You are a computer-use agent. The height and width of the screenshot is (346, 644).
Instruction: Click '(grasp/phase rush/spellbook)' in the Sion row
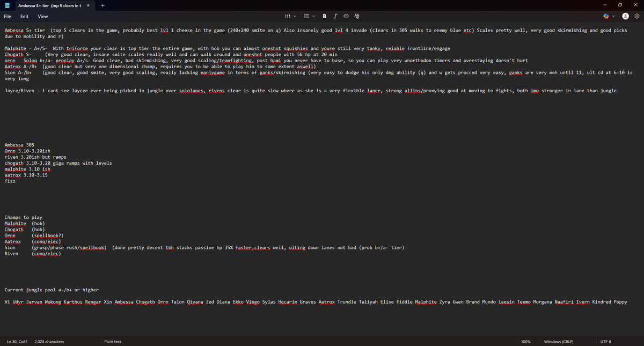coord(70,248)
